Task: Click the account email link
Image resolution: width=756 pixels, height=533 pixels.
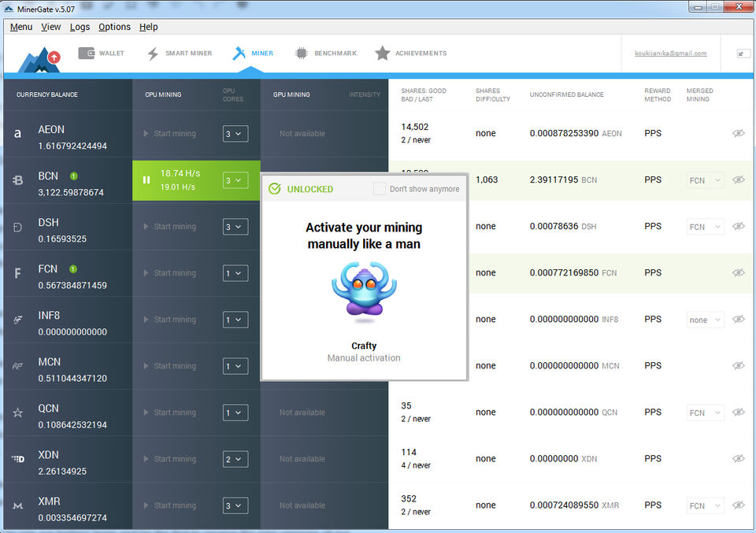Action: 671,53
